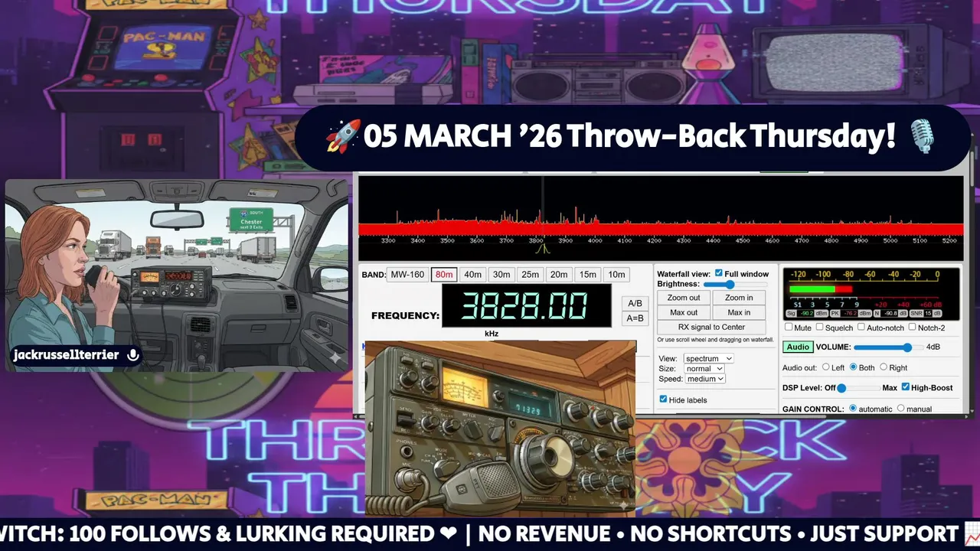Enable the Mute checkbox
The height and width of the screenshot is (551, 980).
click(x=789, y=328)
